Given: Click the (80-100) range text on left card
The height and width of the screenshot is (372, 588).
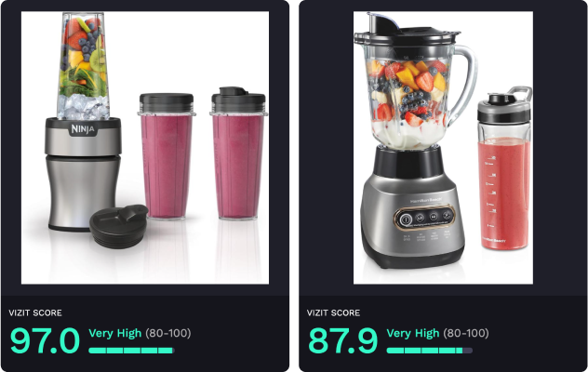Looking at the screenshot, I should (x=168, y=333).
